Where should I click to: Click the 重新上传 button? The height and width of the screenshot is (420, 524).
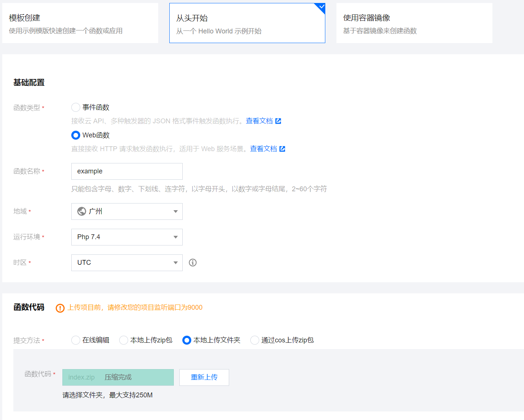(x=204, y=377)
